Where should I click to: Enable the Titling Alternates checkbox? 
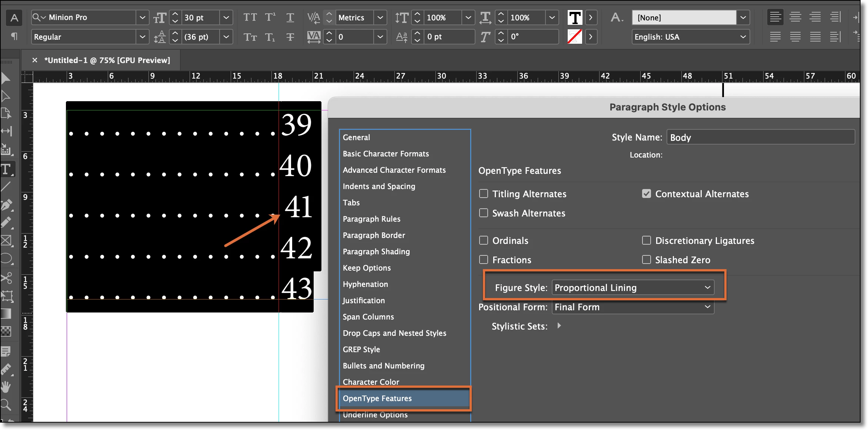[484, 194]
